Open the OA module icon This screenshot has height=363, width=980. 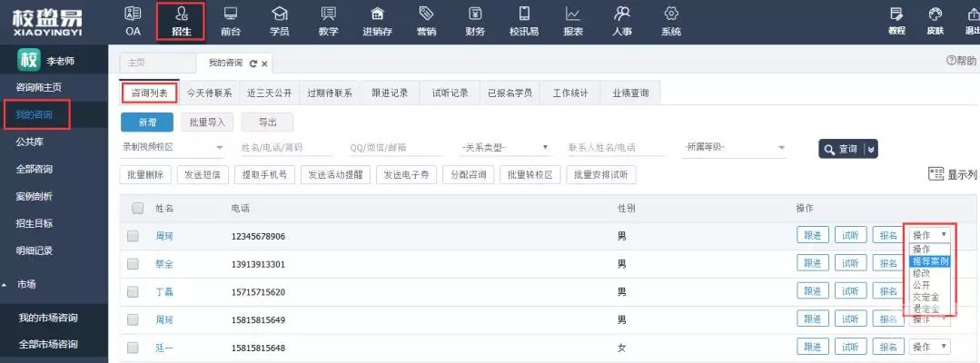(134, 22)
